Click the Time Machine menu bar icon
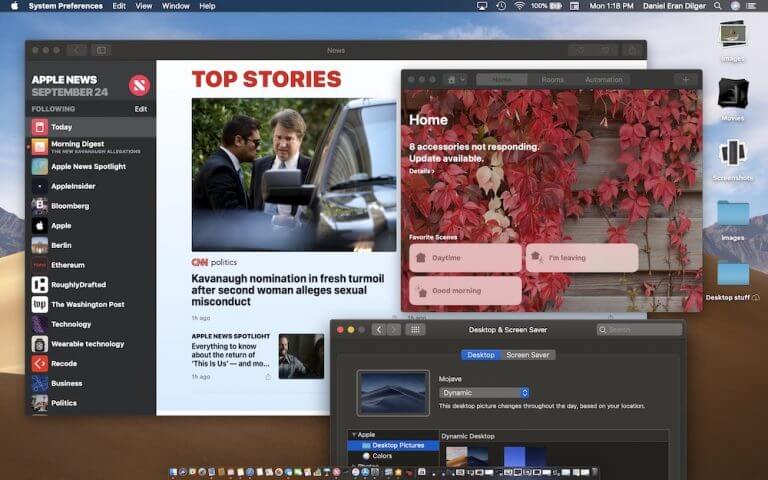The height and width of the screenshot is (480, 768). (x=501, y=6)
